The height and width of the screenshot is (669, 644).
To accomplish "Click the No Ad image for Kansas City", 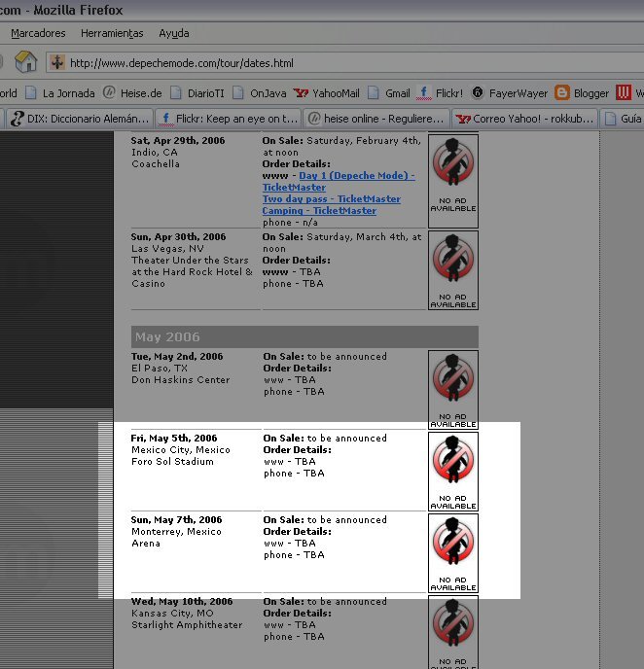I will (453, 632).
